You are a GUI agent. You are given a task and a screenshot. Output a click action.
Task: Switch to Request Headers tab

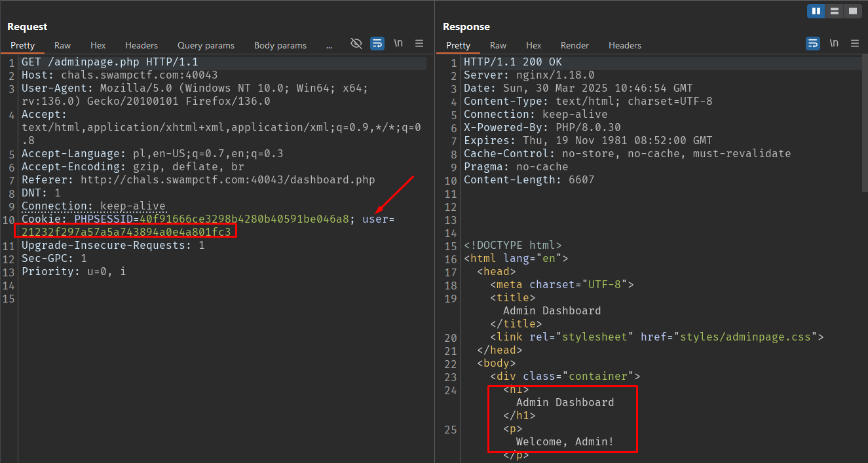(142, 45)
